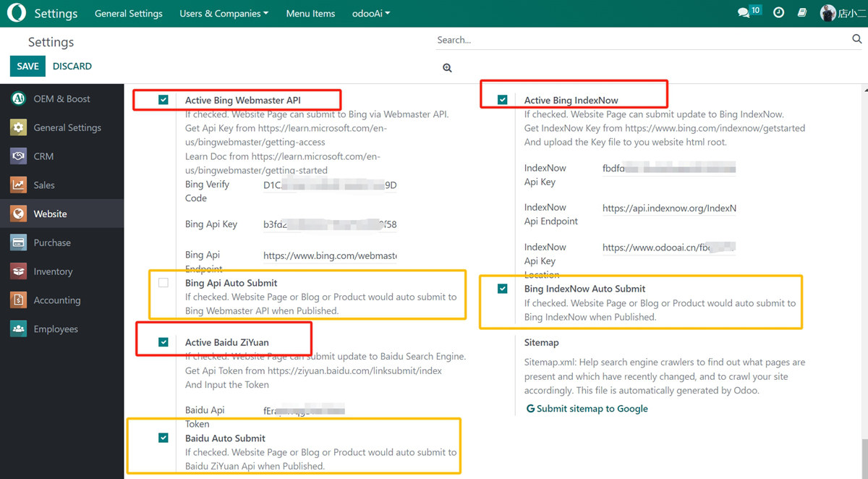Click the user avatar picture
Image resolution: width=868 pixels, height=479 pixels.
coord(828,13)
